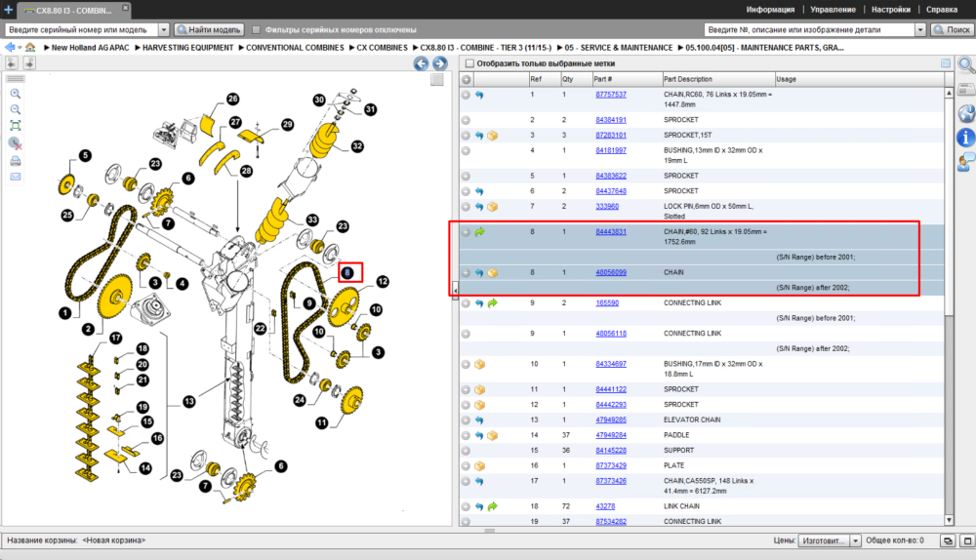Image resolution: width=976 pixels, height=560 pixels.
Task: Click the home icon in breadcrumb
Action: 30,47
